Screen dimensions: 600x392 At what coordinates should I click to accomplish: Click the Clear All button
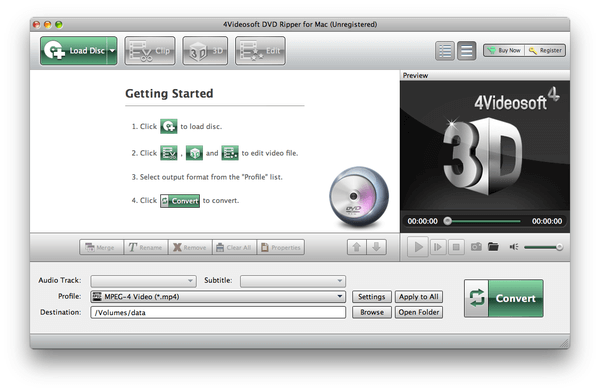coord(235,247)
